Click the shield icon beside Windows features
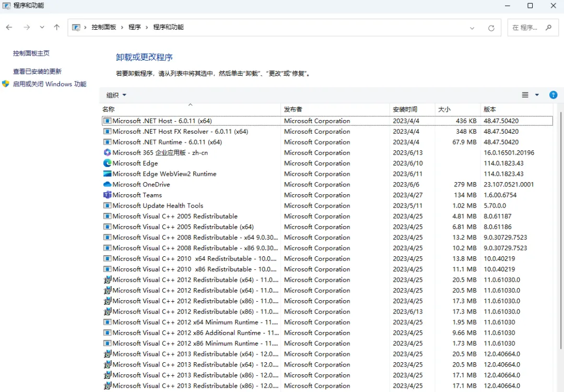 point(5,84)
